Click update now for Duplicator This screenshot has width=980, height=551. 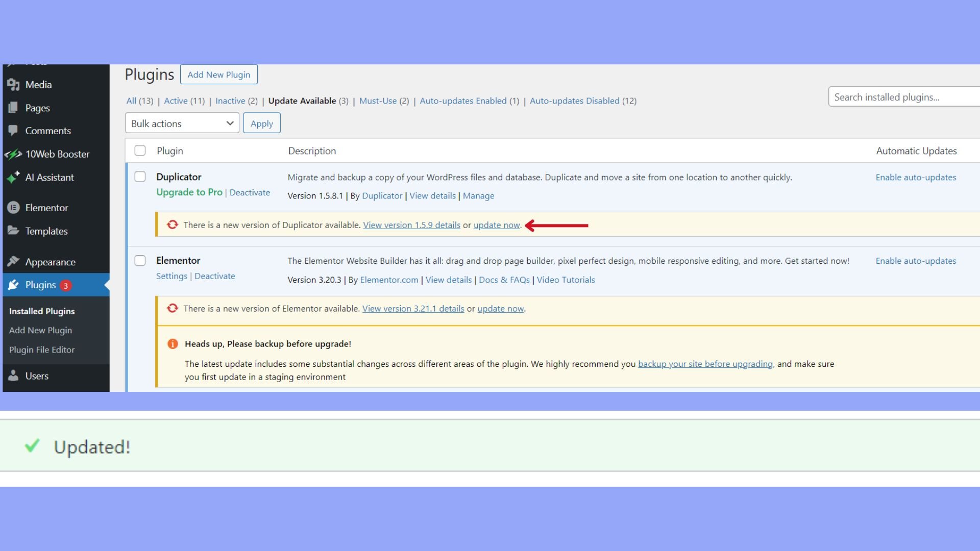pyautogui.click(x=496, y=225)
